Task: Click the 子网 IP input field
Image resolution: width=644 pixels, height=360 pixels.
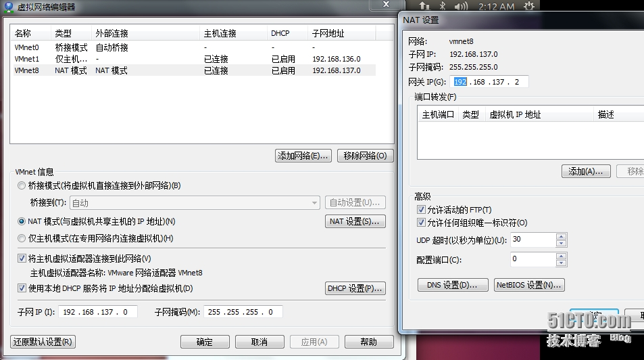Action: (x=98, y=312)
